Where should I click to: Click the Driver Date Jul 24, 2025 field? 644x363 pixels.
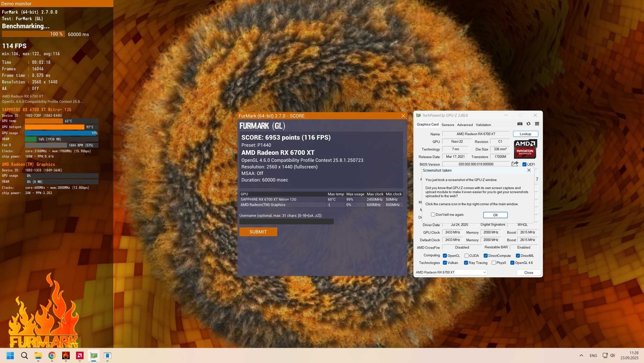tap(459, 225)
